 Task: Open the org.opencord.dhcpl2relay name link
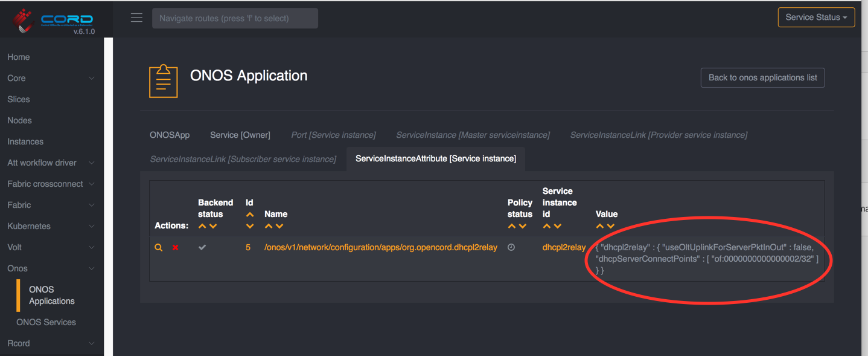(x=381, y=247)
